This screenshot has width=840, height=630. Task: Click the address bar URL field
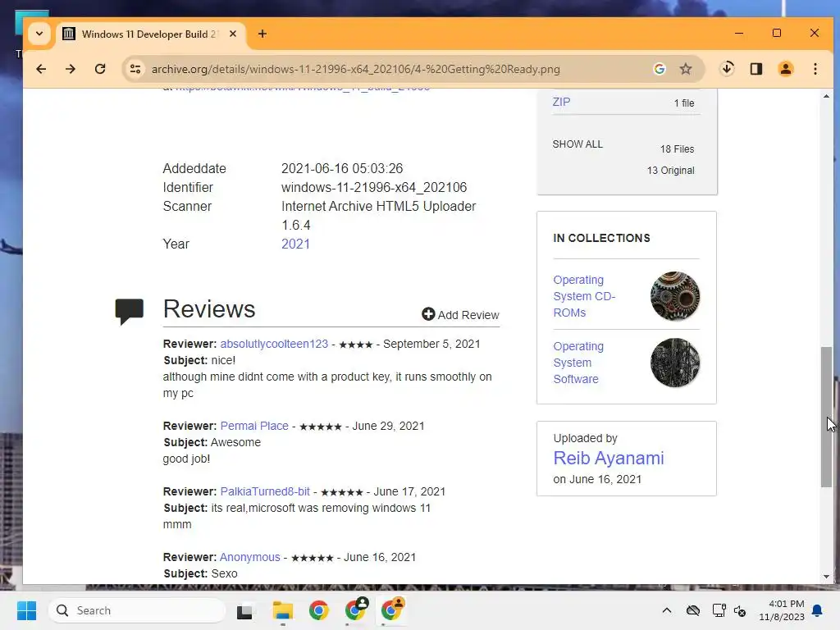point(356,69)
